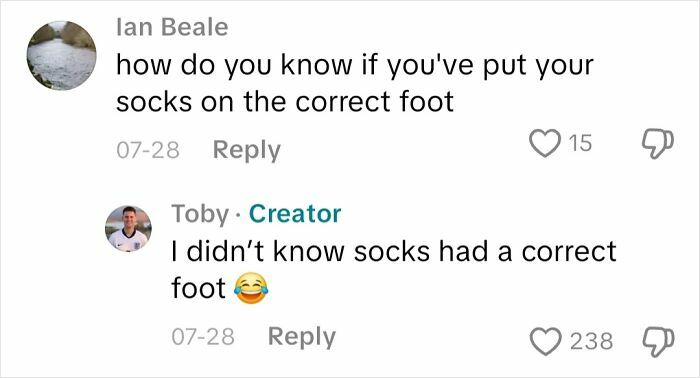Dislike Ian Beale's comment with thumbs-down
This screenshot has height=378, width=700.
tap(658, 144)
